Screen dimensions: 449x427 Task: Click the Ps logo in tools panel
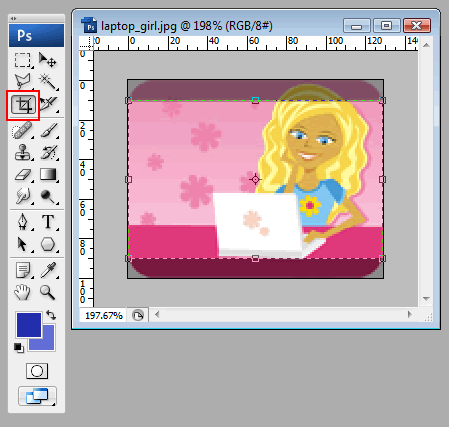[x=36, y=35]
